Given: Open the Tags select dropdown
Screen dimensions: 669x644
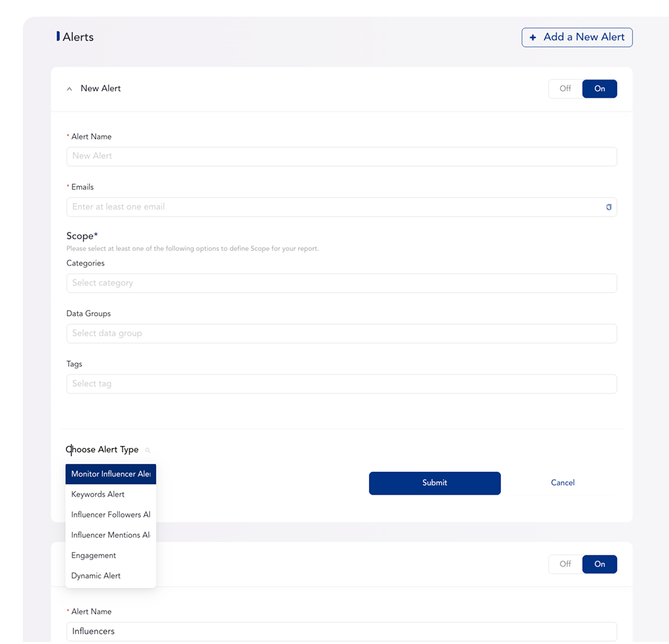Looking at the screenshot, I should pyautogui.click(x=341, y=384).
